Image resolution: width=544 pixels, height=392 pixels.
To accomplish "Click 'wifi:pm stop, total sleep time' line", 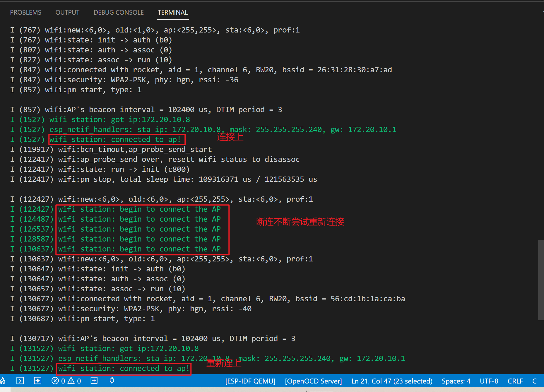I will point(164,179).
